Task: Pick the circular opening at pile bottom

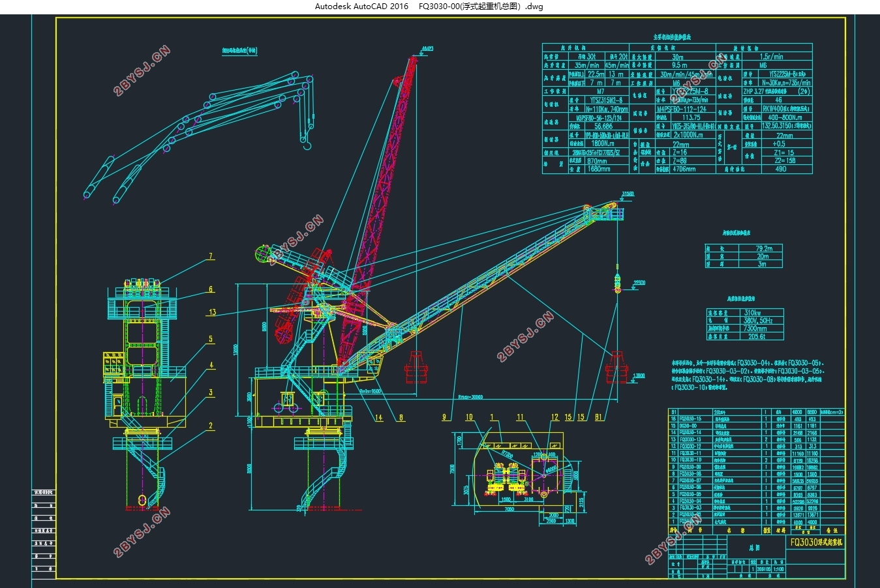Action: click(142, 501)
